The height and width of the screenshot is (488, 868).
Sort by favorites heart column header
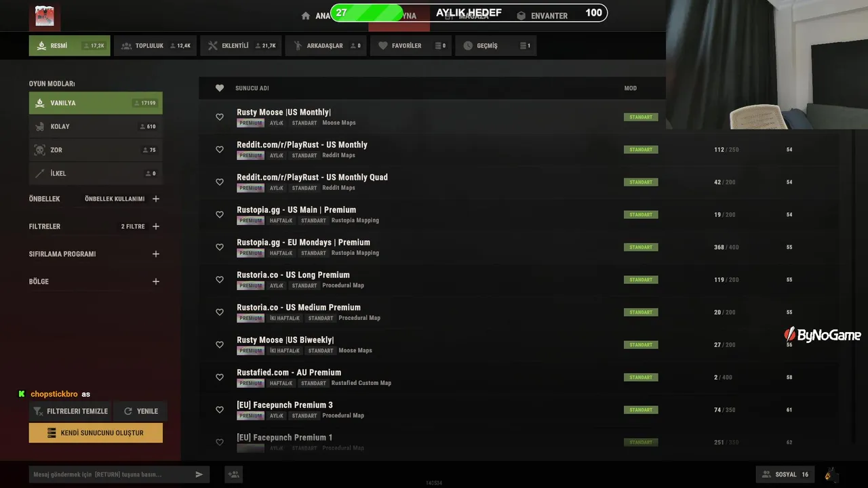[x=220, y=88]
